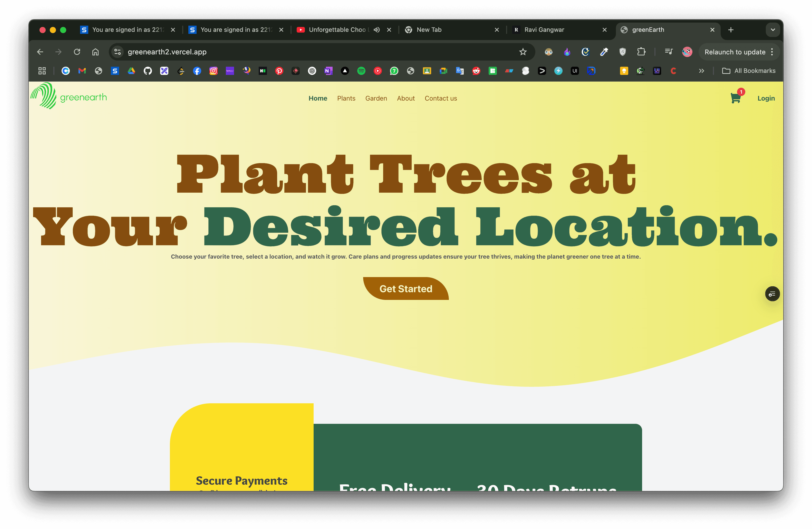The width and height of the screenshot is (812, 529).
Task: Click the greenearth logo
Action: (69, 96)
